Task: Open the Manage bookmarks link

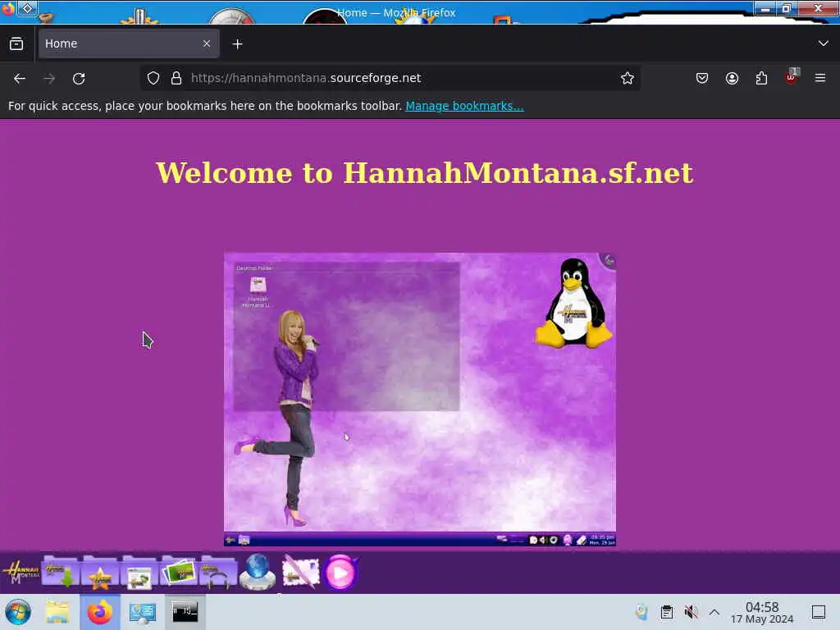Action: [464, 106]
